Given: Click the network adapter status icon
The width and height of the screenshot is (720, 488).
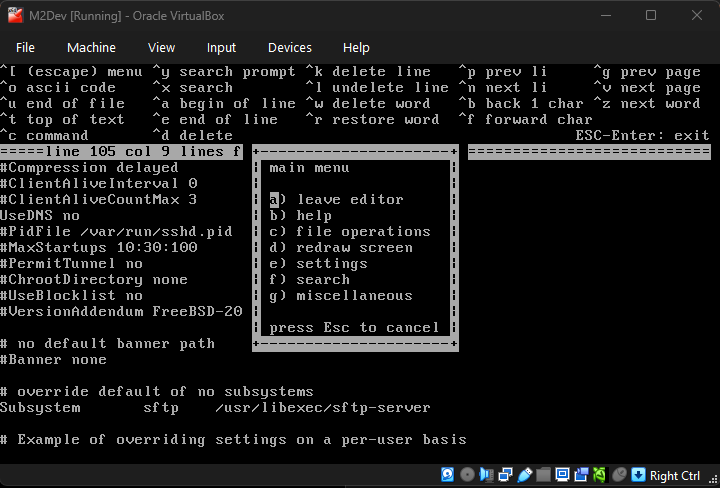Looking at the screenshot, I should click(505, 475).
